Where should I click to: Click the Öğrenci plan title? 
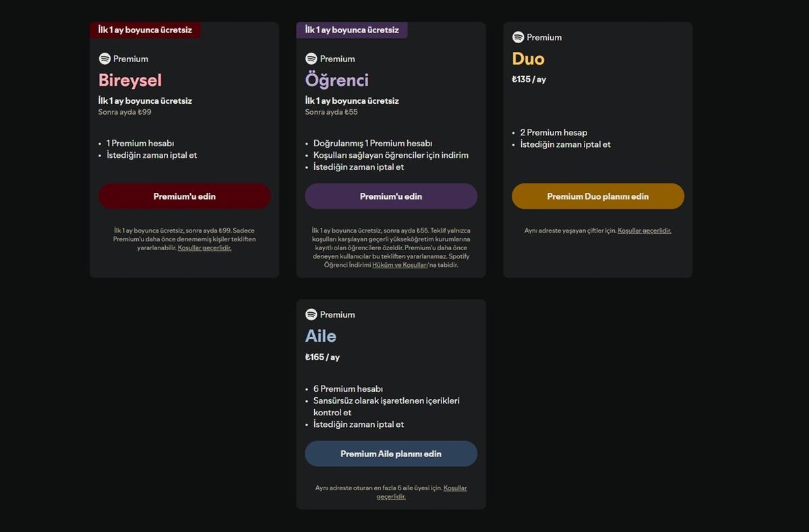coord(336,80)
